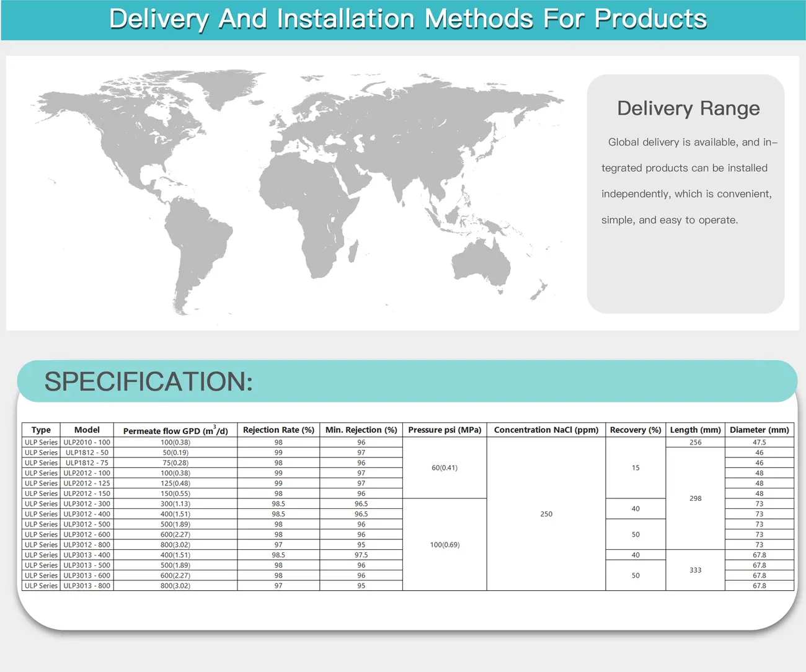Click the Min. Rejection (%) header
This screenshot has width=806, height=672.
[x=361, y=430]
